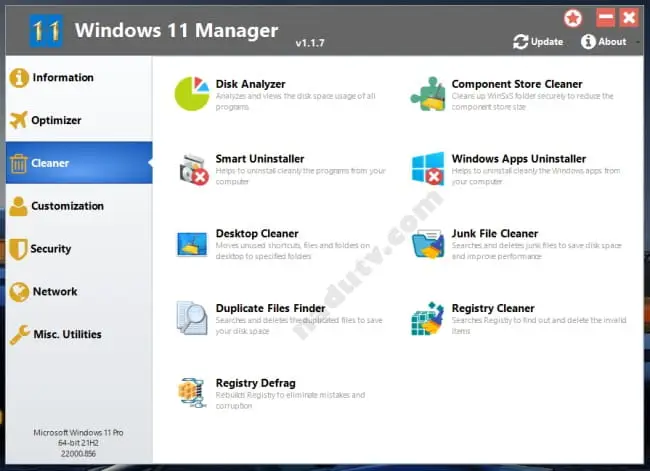Click the Registry Cleaner title
The width and height of the screenshot is (650, 471).
pos(493,308)
